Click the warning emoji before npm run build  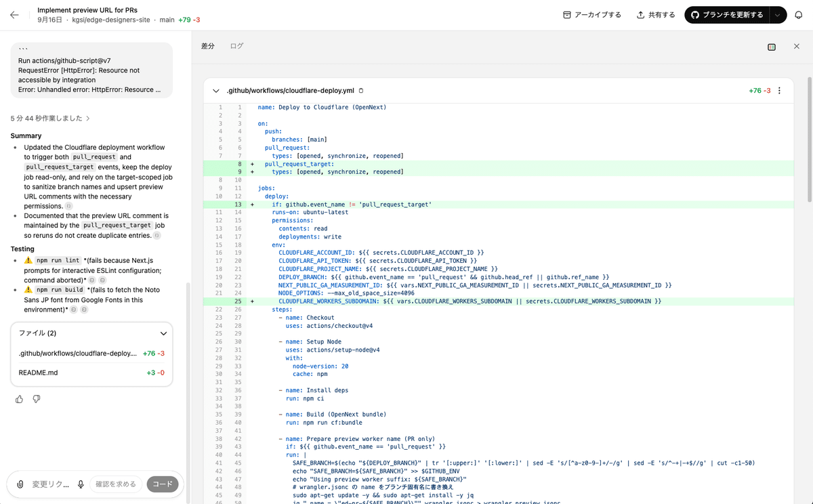coord(28,290)
